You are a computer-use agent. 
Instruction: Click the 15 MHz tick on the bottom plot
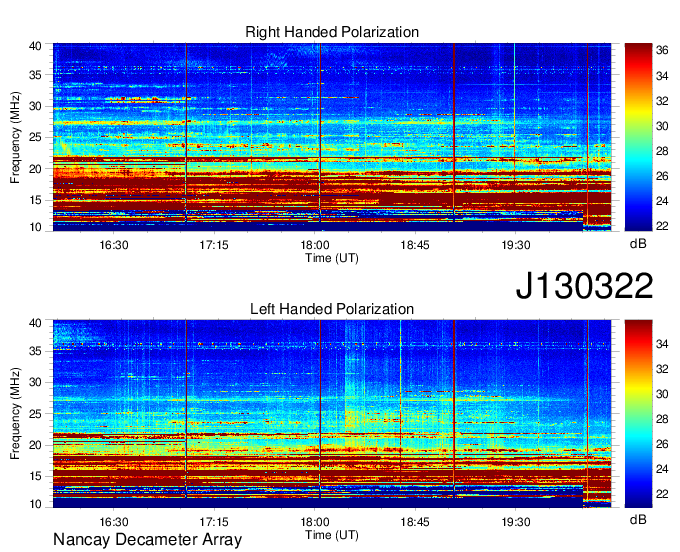pyautogui.click(x=35, y=477)
